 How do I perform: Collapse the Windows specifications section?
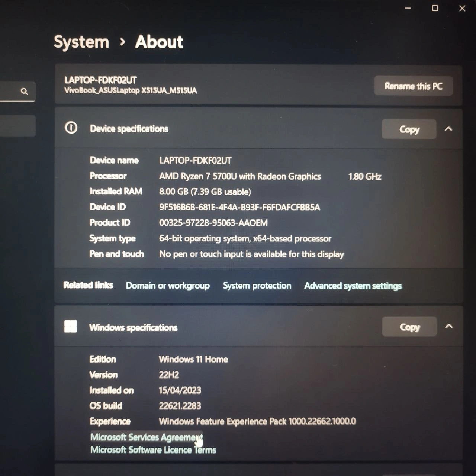(449, 326)
